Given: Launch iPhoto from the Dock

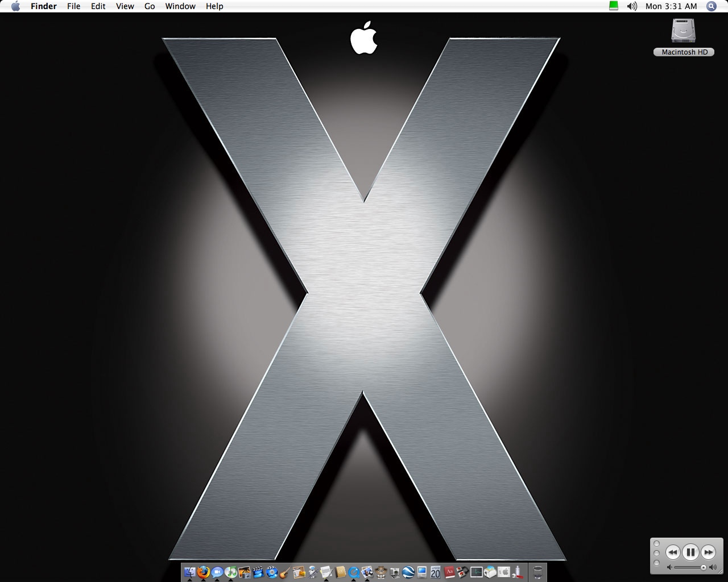Looking at the screenshot, I should click(x=245, y=572).
